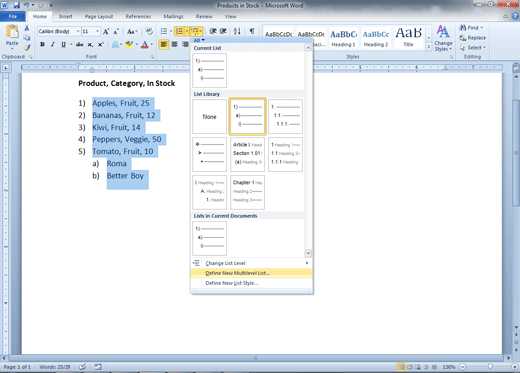Apply the Heading 1 style
The image size is (520, 373).
343,38
